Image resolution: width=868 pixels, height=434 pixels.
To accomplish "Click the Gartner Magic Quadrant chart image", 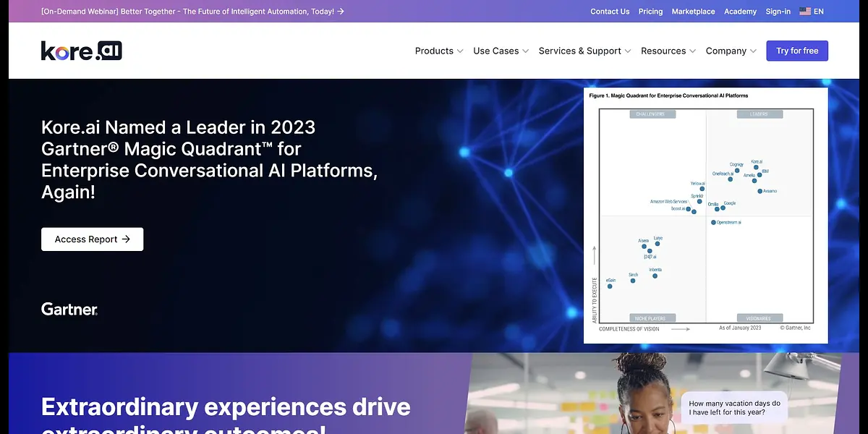I will [705, 215].
